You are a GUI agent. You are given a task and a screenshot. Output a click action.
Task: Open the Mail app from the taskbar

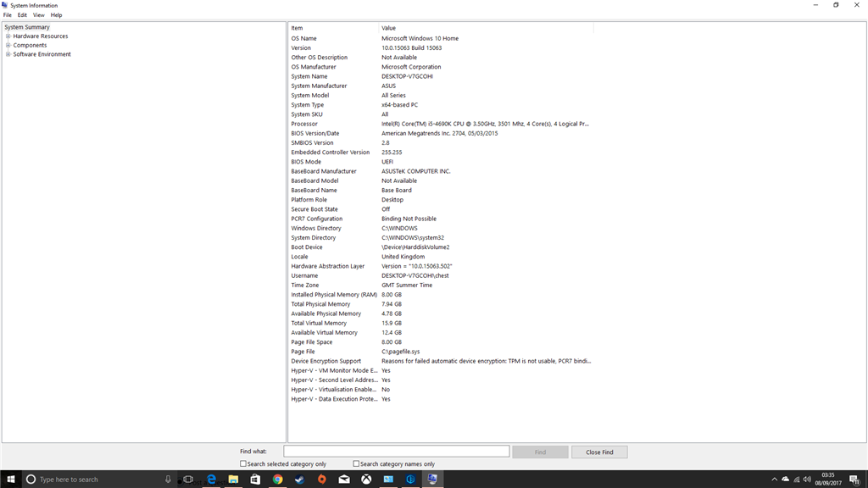click(x=344, y=480)
